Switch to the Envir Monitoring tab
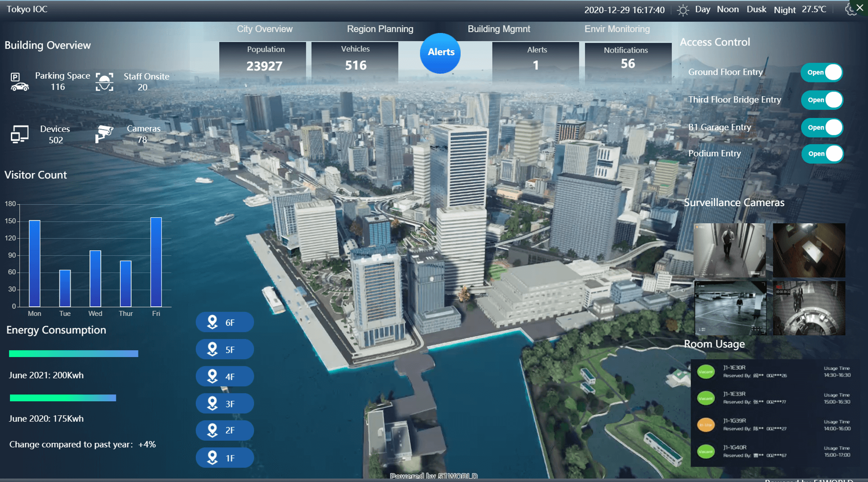 (x=617, y=29)
